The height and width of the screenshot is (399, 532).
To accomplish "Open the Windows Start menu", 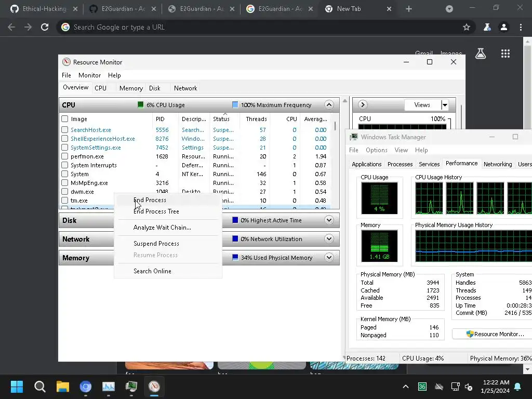I will 17,387.
